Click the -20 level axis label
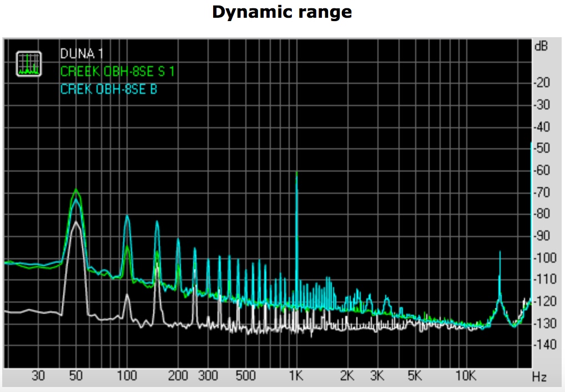 click(541, 83)
